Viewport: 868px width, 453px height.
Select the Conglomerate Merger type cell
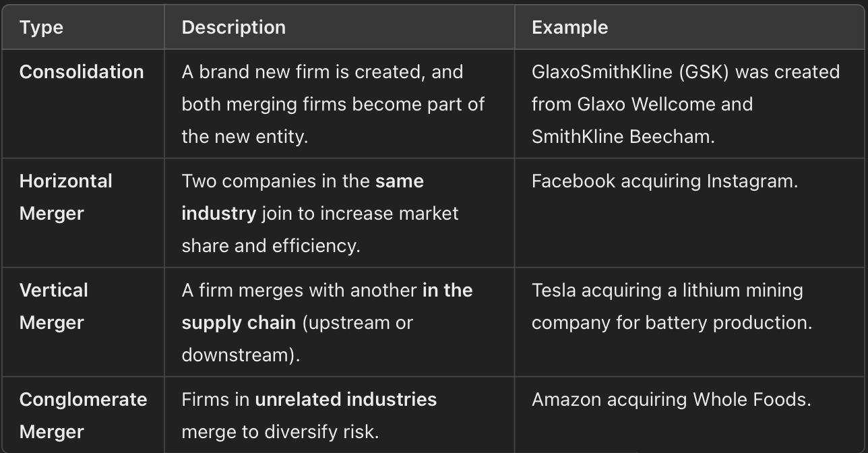83,415
